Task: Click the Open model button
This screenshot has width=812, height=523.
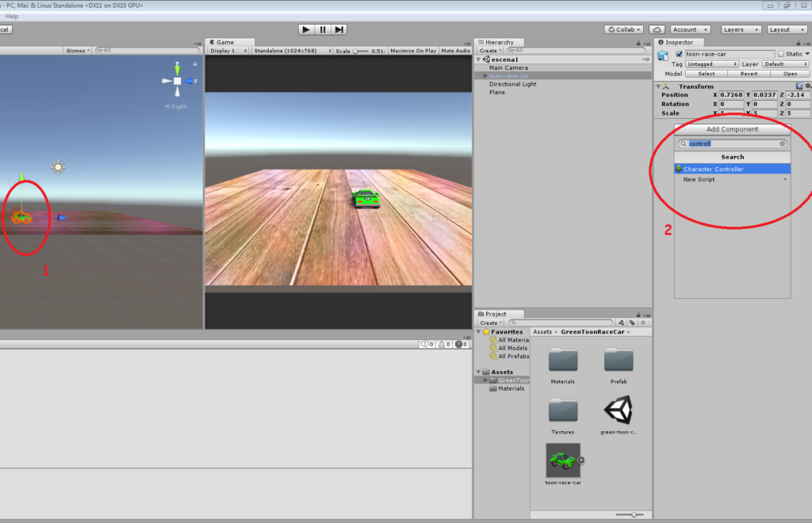Action: [x=790, y=74]
